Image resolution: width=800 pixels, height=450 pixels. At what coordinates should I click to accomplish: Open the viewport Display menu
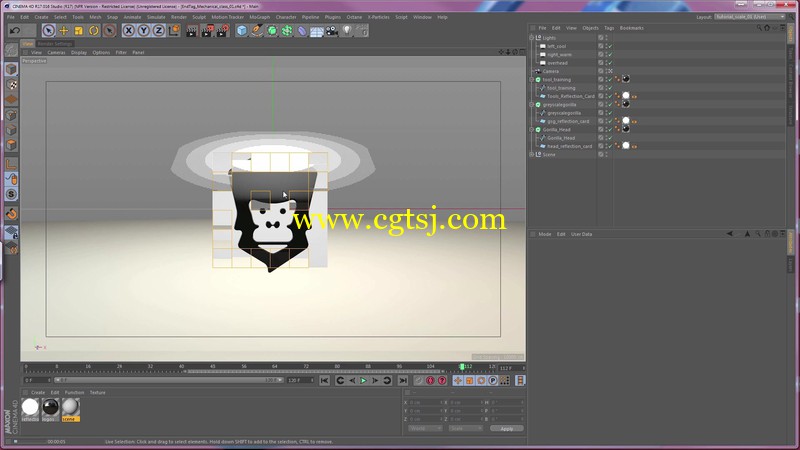79,53
